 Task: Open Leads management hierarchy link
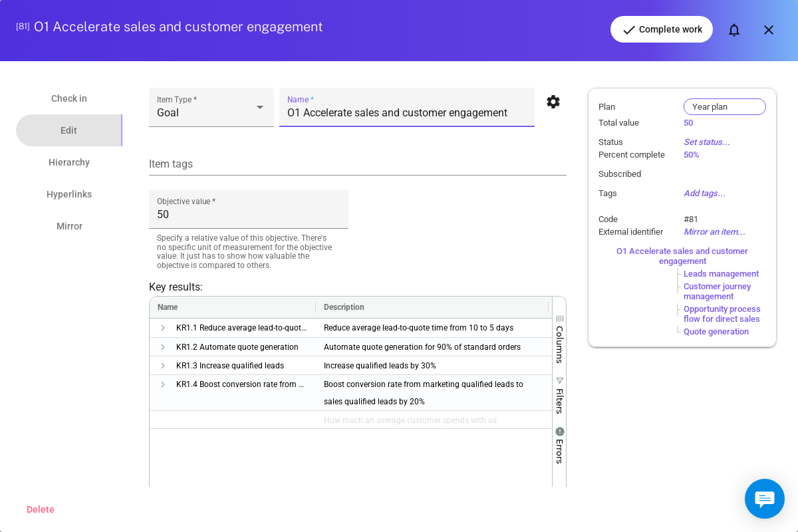pos(721,273)
